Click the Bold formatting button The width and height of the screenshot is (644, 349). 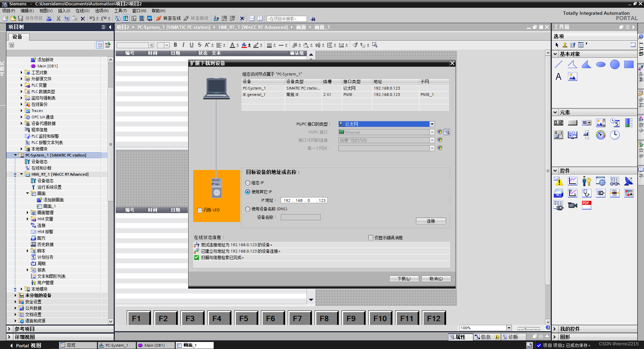(x=175, y=45)
